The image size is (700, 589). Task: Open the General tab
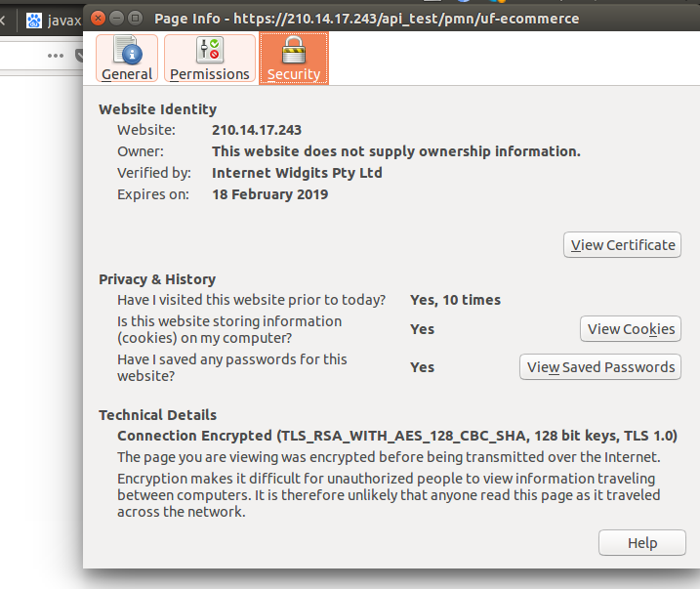[127, 58]
